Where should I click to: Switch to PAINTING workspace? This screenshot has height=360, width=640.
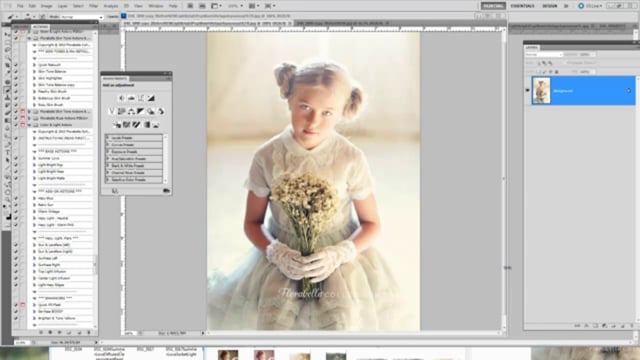[493, 6]
